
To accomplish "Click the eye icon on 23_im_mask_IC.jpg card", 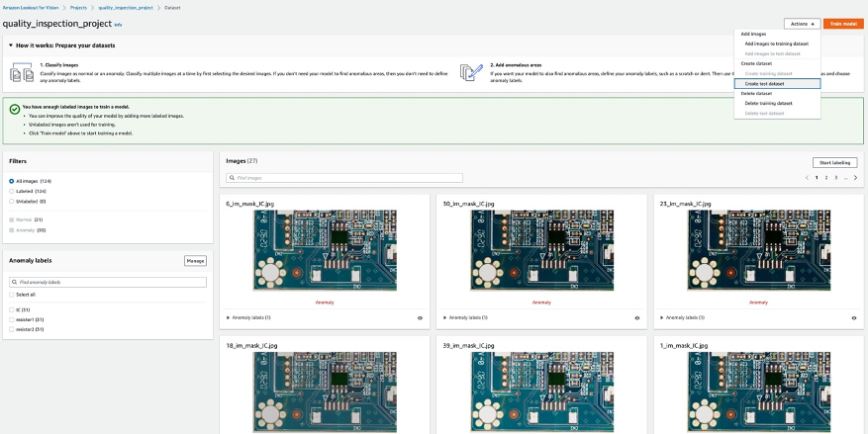I will point(853,318).
